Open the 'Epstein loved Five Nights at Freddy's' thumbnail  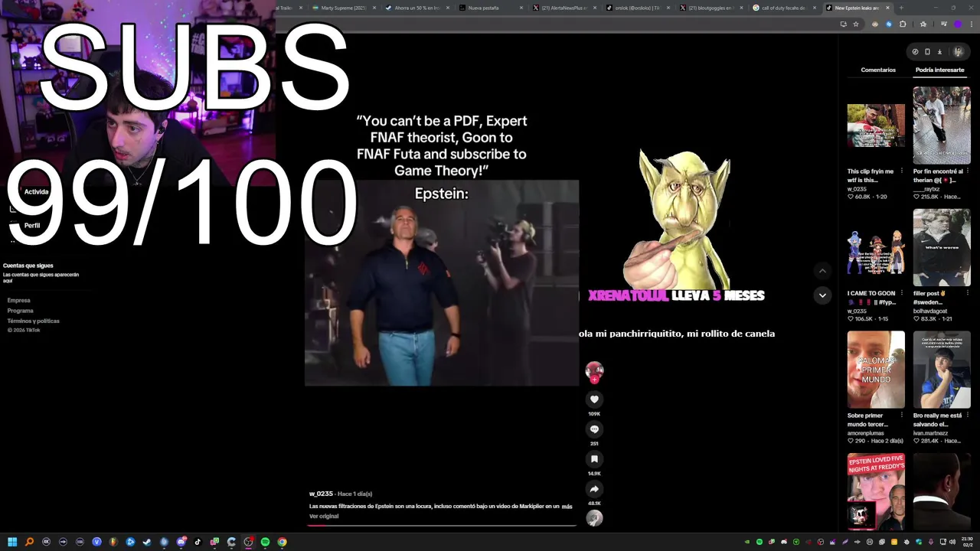(x=876, y=492)
